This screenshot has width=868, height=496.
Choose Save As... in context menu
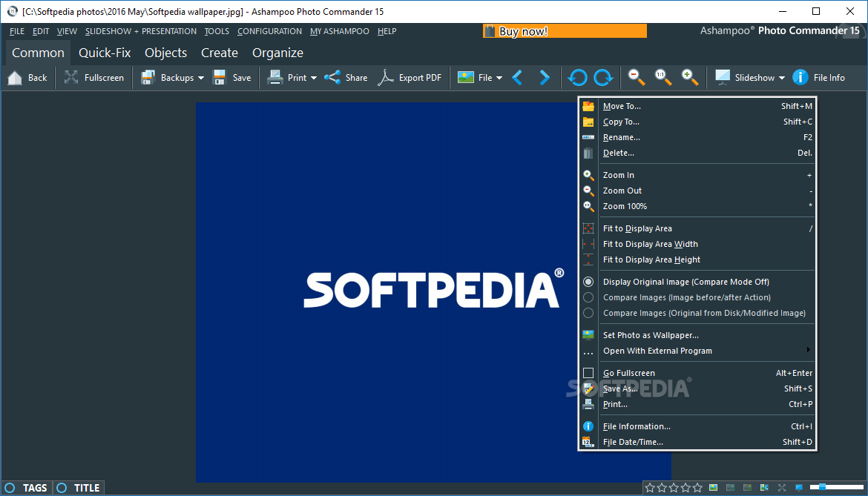[697, 388]
